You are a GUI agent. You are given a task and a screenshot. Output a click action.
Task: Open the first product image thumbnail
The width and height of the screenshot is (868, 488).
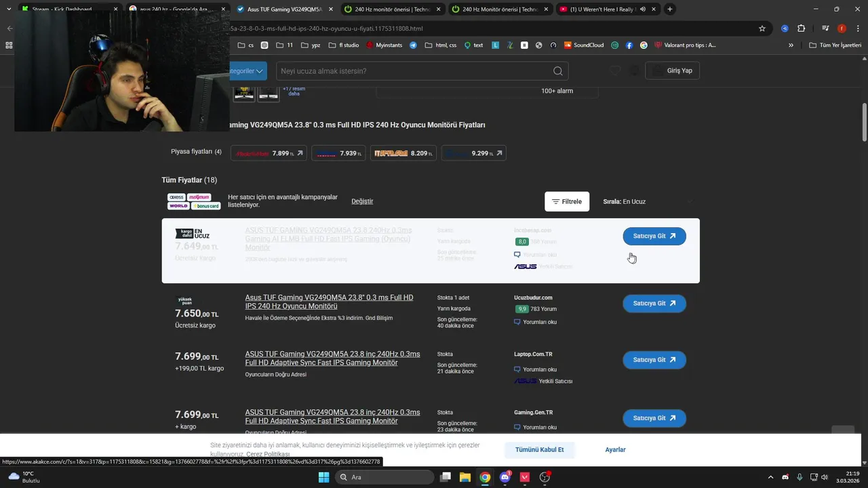[x=244, y=93]
